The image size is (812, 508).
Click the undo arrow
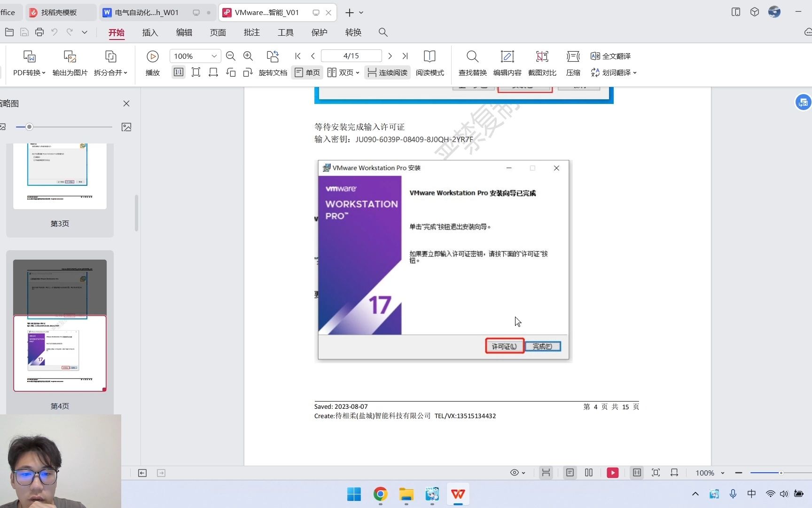tap(55, 32)
